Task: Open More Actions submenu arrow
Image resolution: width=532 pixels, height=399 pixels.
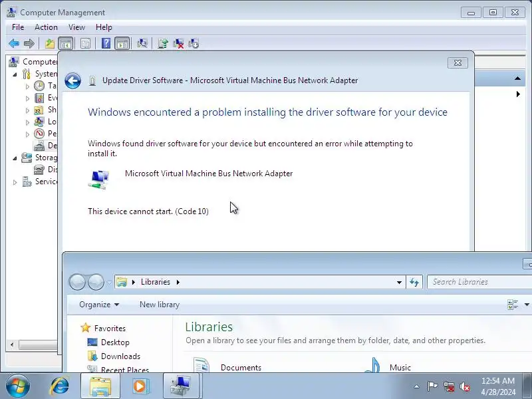Action: [518, 94]
